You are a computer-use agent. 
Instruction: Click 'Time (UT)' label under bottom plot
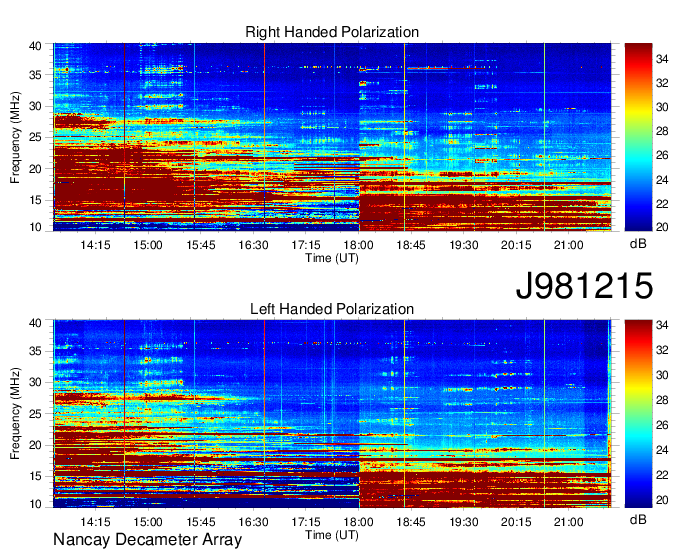tap(332, 535)
